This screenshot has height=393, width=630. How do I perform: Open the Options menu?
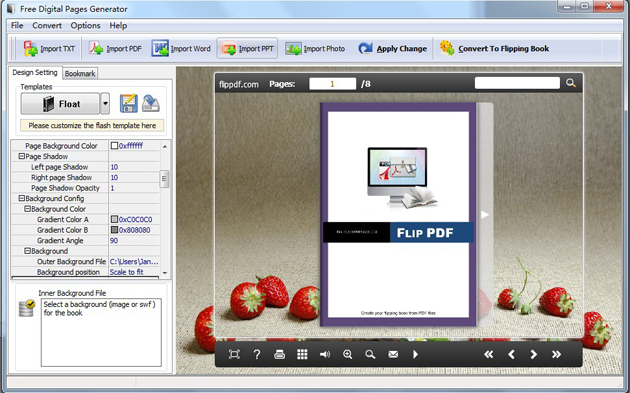[85, 25]
